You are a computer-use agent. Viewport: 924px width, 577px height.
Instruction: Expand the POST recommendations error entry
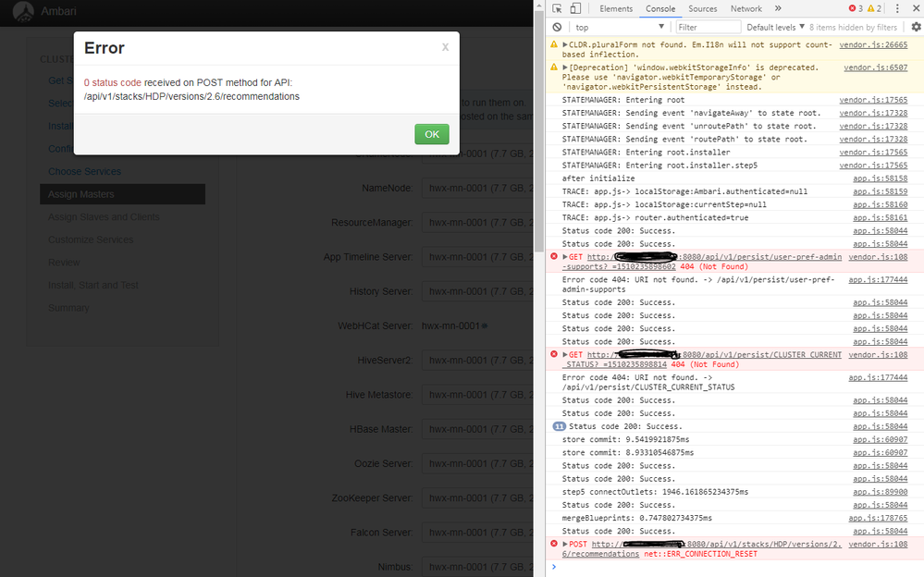[564, 544]
